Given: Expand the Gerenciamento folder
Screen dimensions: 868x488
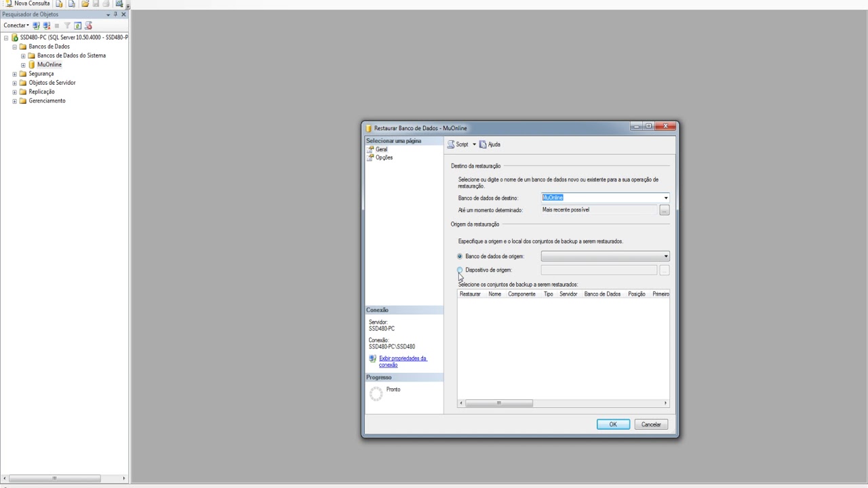Looking at the screenshot, I should coord(14,101).
